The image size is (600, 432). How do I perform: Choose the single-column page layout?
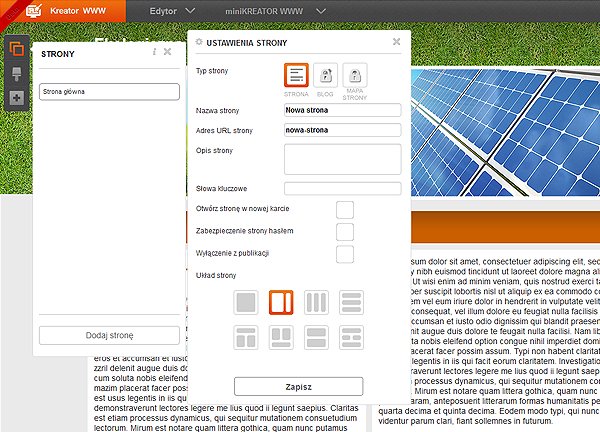click(x=246, y=302)
